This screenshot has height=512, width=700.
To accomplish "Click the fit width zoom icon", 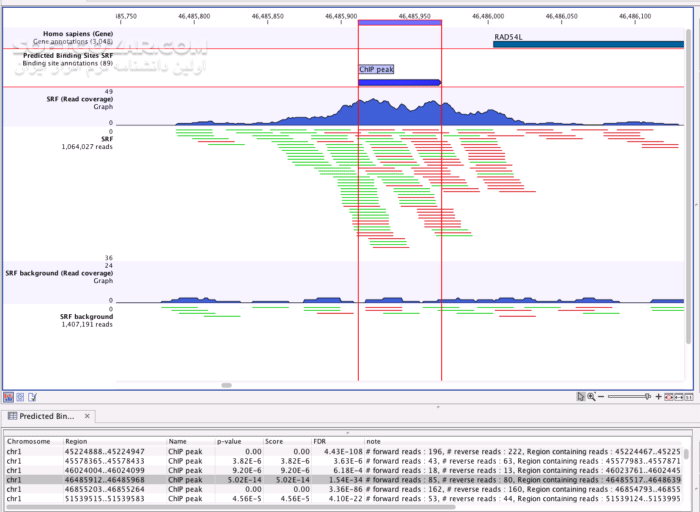I will coord(679,397).
